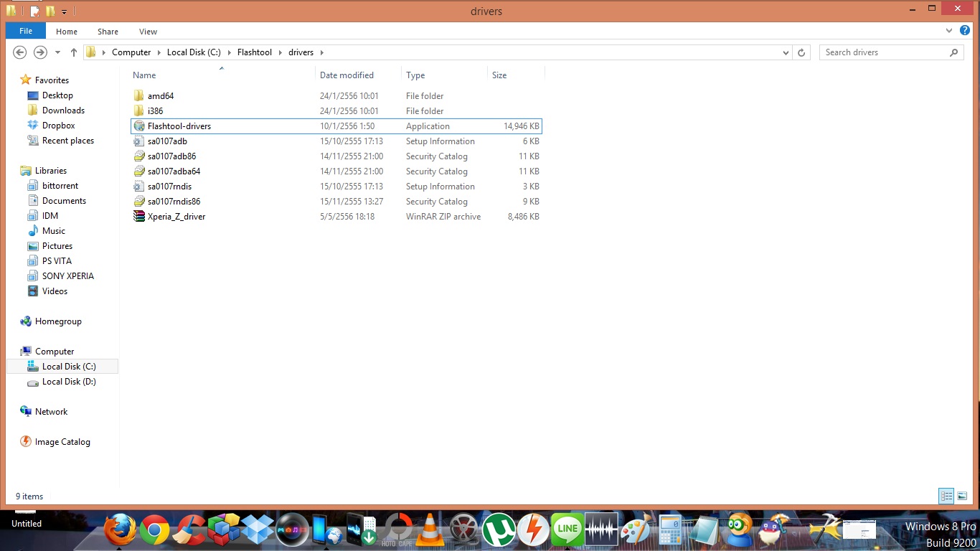Image resolution: width=980 pixels, height=551 pixels.
Task: Click Flashtool in the breadcrumb path
Action: 255,52
